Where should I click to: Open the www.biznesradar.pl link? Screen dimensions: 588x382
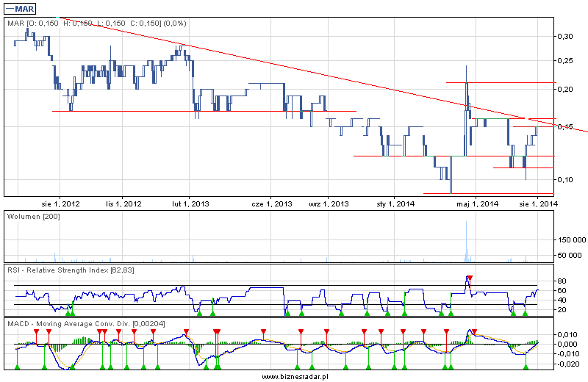click(294, 376)
